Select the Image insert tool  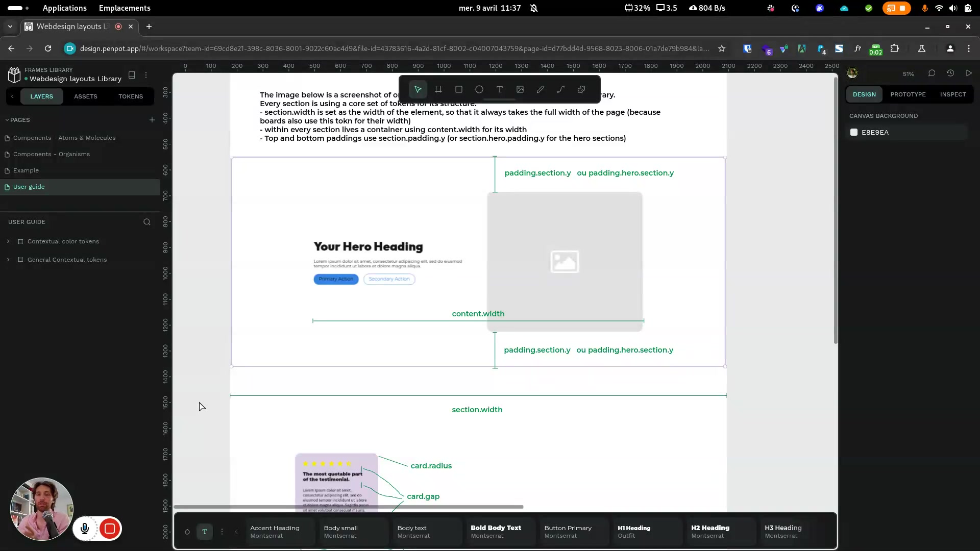[520, 89]
